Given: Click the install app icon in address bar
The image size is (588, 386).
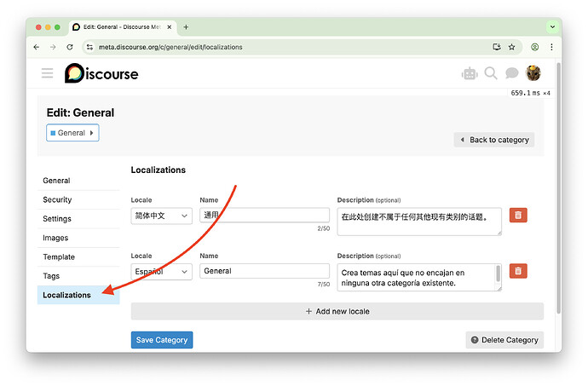Looking at the screenshot, I should pos(497,47).
